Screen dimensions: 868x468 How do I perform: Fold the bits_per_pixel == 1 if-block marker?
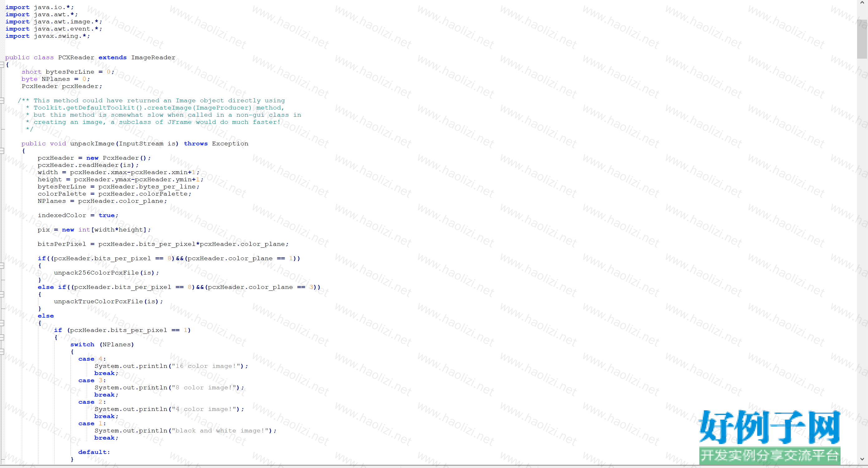pyautogui.click(x=2, y=337)
